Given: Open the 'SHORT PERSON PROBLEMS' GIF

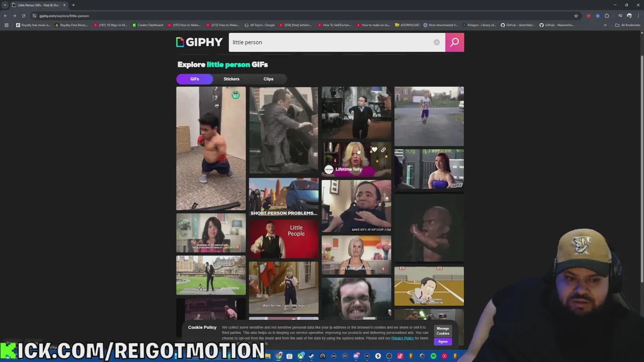Looking at the screenshot, I should coord(284,197).
